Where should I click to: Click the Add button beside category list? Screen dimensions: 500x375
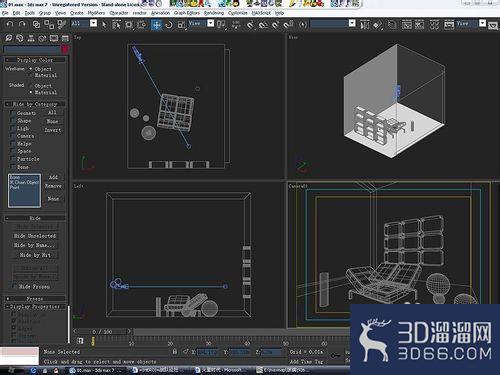point(53,177)
